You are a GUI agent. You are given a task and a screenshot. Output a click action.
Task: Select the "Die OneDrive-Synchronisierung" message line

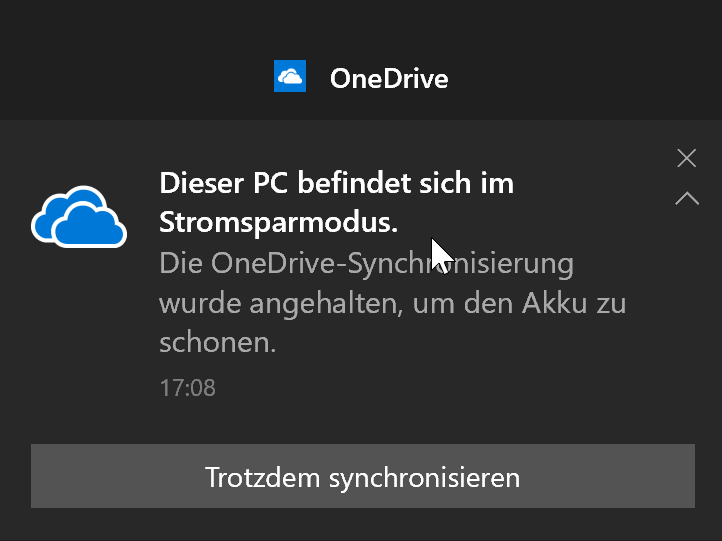click(366, 264)
